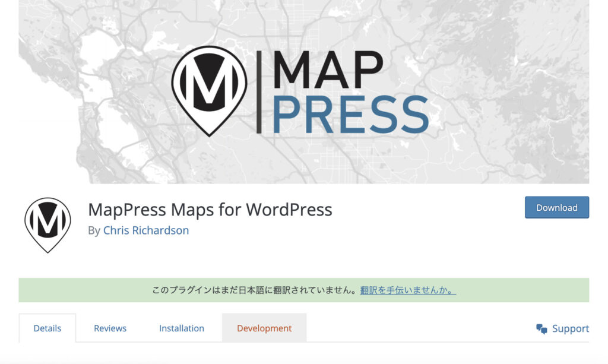Switch to the Reviews tab
The height and width of the screenshot is (364, 608).
pos(110,328)
